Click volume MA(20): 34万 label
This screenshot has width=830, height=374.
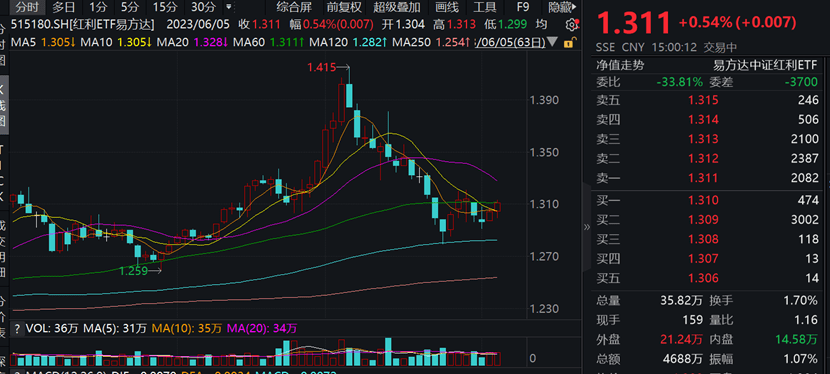click(x=262, y=329)
